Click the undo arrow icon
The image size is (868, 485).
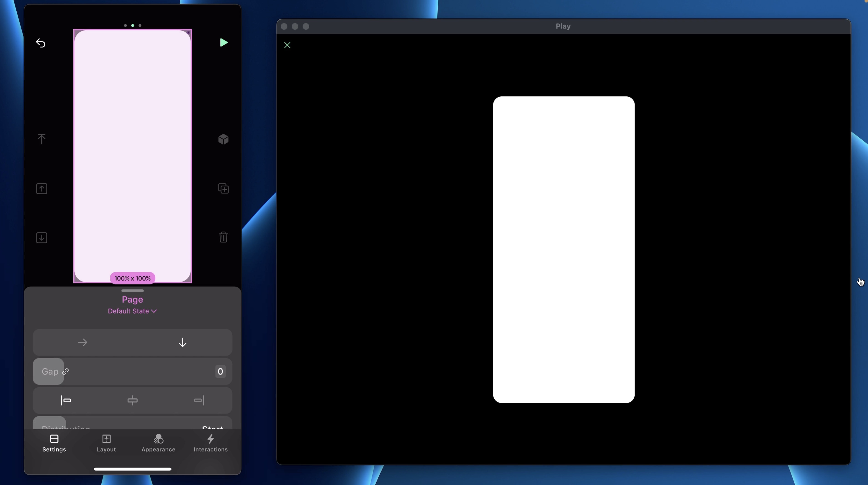tap(40, 43)
